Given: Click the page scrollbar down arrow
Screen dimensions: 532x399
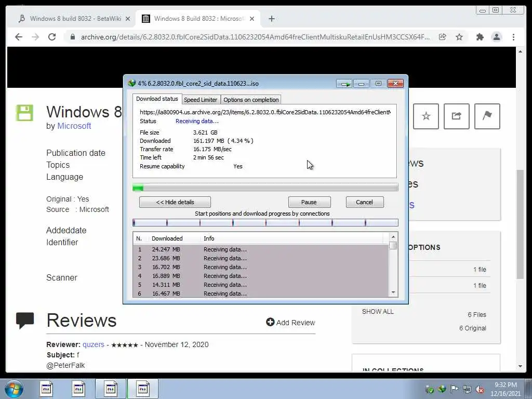Looking at the screenshot, I should (x=520, y=366).
